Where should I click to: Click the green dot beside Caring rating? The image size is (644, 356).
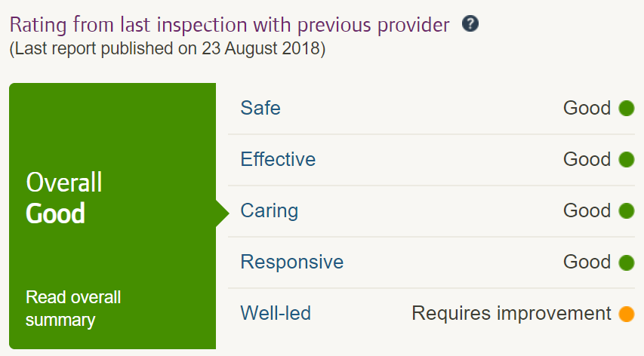pyautogui.click(x=627, y=211)
